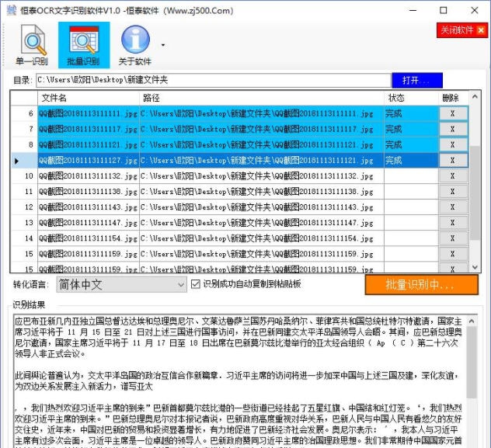Select the 单一识别 single recognition tool
The width and height of the screenshot is (491, 448).
point(31,45)
